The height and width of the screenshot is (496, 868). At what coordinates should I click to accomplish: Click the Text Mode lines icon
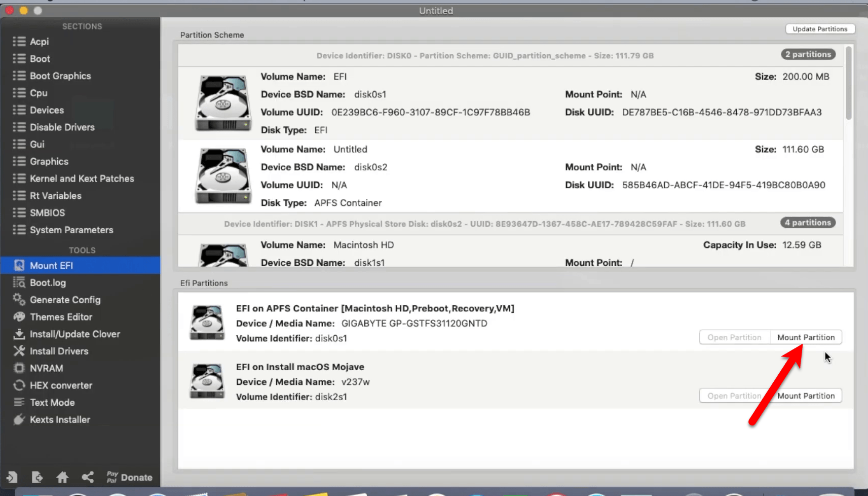[x=19, y=402]
